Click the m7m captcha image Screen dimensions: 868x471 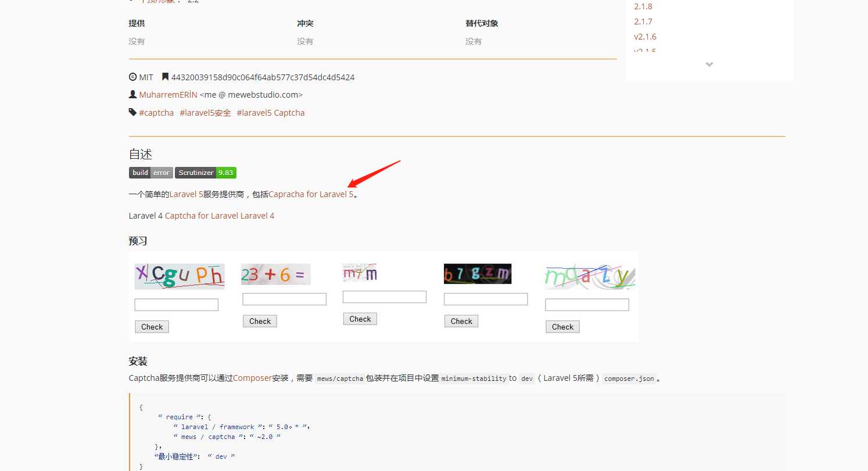click(x=360, y=272)
